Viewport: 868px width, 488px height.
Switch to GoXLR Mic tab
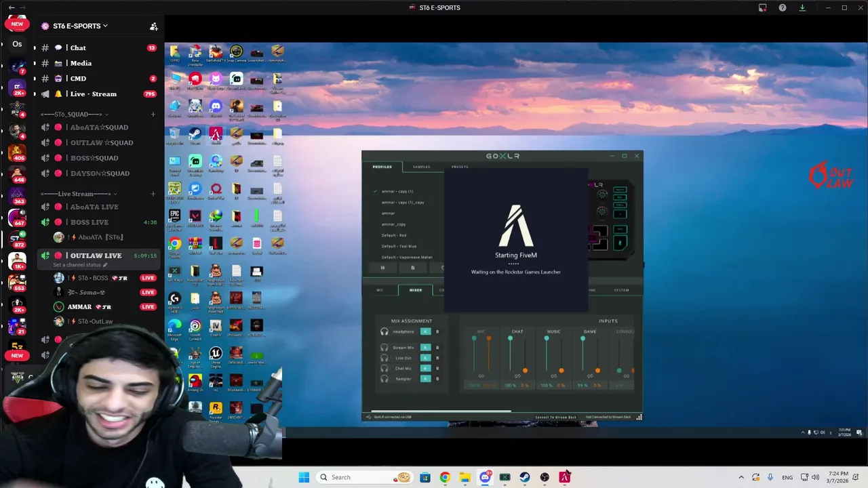coord(380,290)
